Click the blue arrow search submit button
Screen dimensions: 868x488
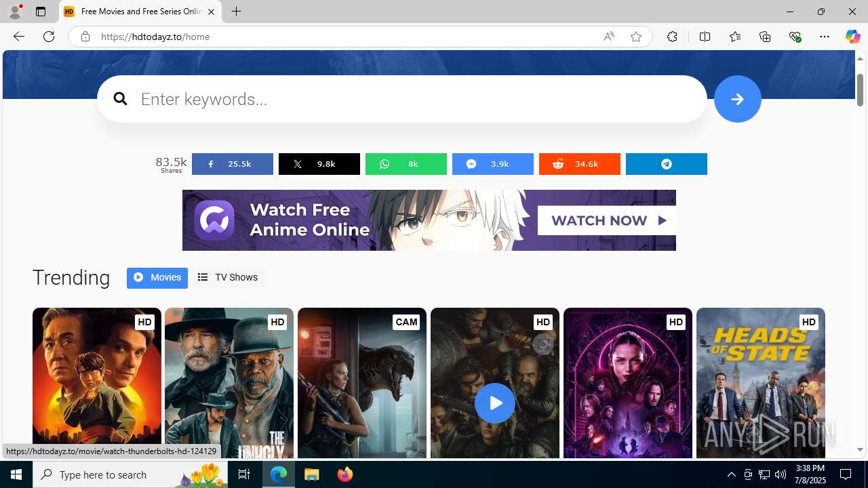737,99
